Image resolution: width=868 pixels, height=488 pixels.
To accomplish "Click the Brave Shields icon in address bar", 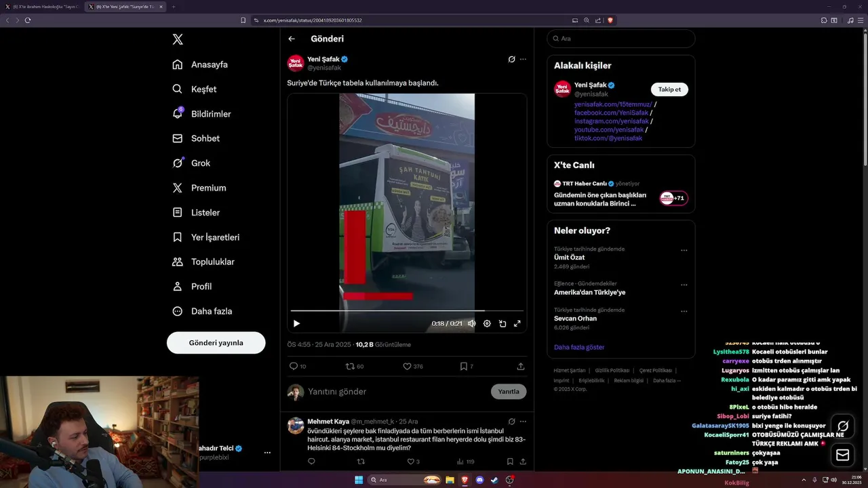I will [610, 20].
